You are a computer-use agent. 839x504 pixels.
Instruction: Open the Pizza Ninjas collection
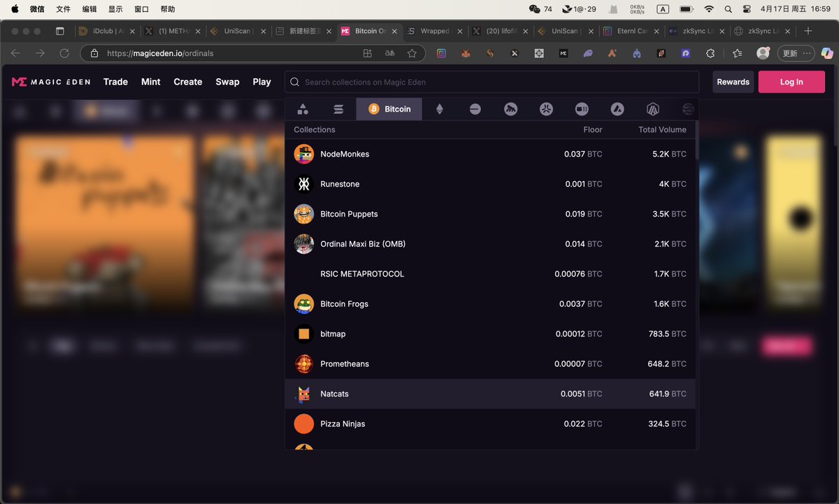pyautogui.click(x=490, y=424)
